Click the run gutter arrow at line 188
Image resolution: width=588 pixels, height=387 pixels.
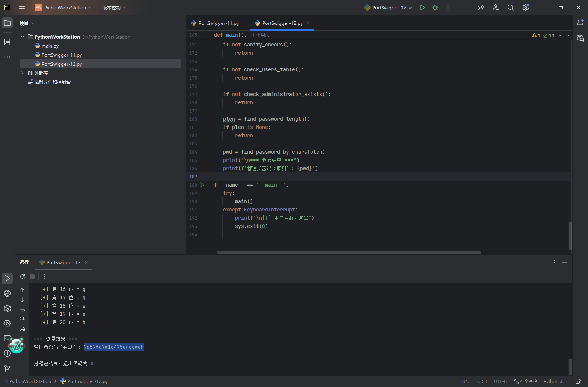pos(202,185)
